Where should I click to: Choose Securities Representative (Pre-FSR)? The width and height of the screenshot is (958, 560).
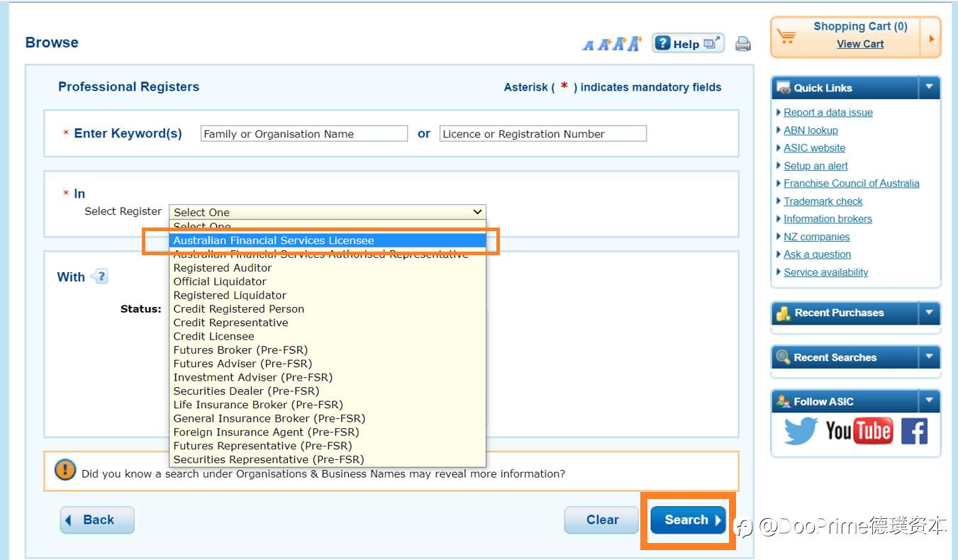328,459
